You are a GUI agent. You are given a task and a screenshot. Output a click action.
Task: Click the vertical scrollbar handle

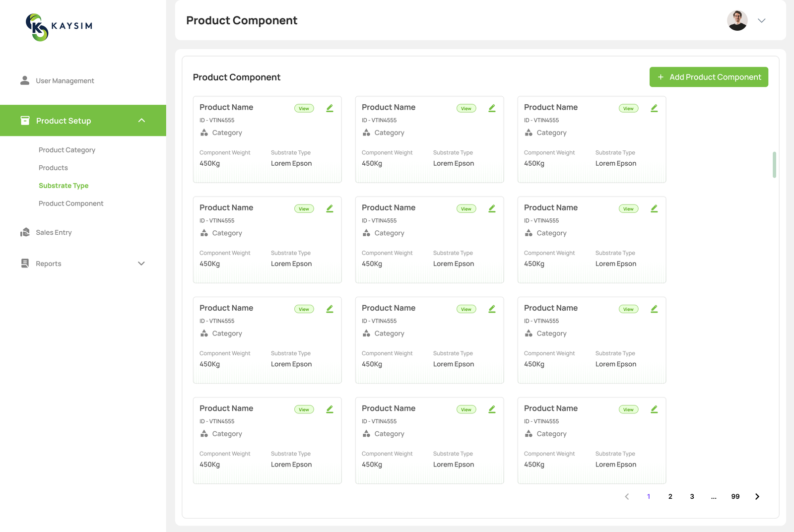click(774, 165)
